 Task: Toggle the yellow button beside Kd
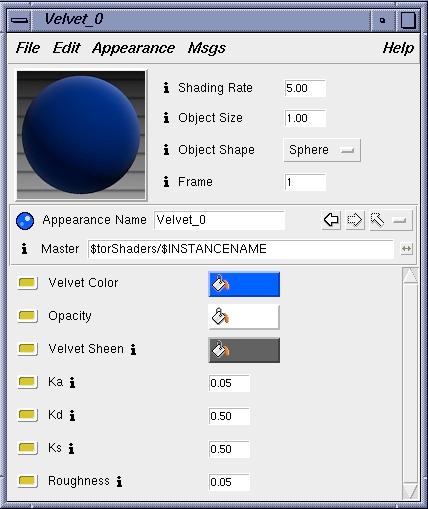click(27, 415)
